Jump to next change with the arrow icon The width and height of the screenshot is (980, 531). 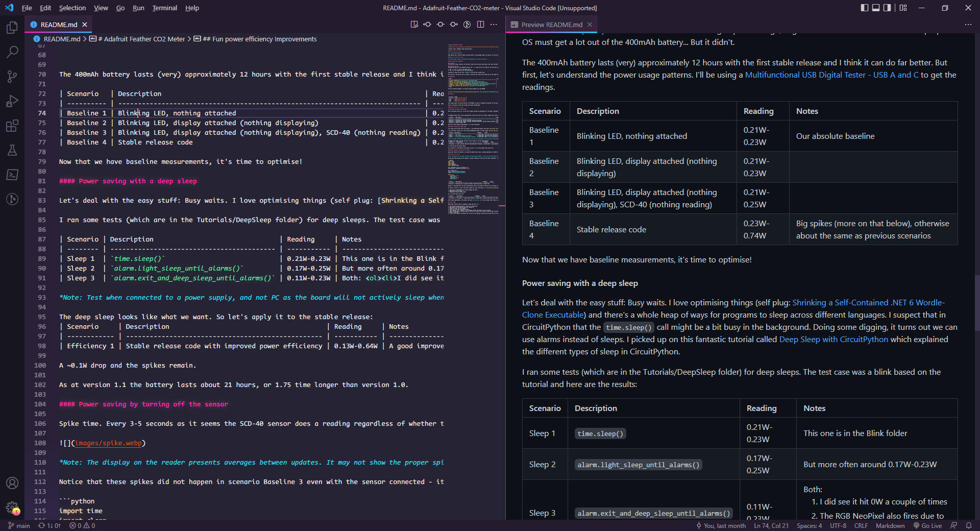point(453,24)
